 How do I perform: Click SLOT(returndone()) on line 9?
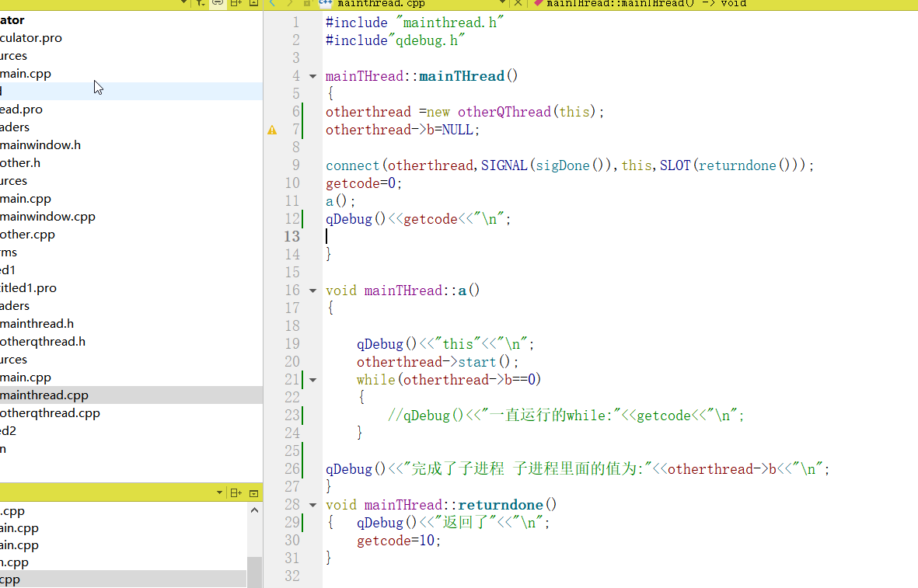pyautogui.click(x=732, y=165)
